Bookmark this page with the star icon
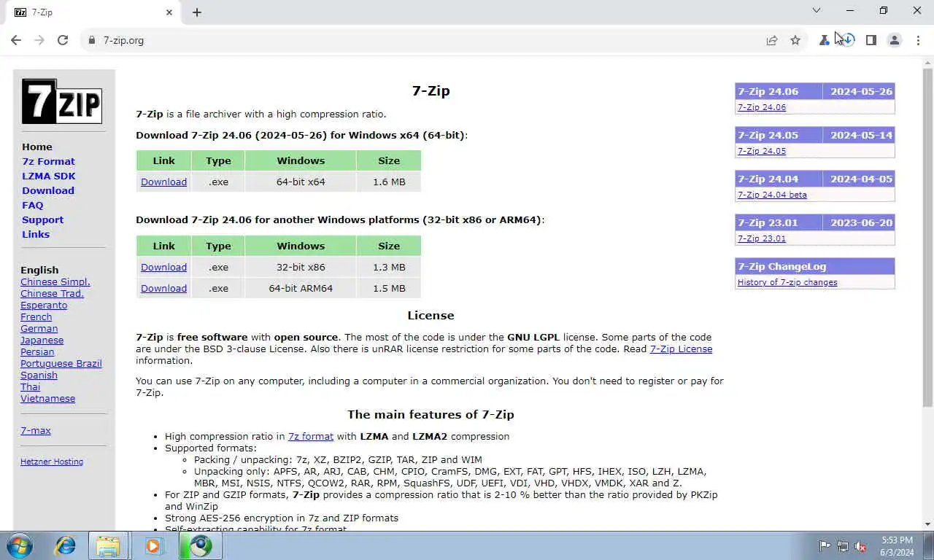 (795, 40)
